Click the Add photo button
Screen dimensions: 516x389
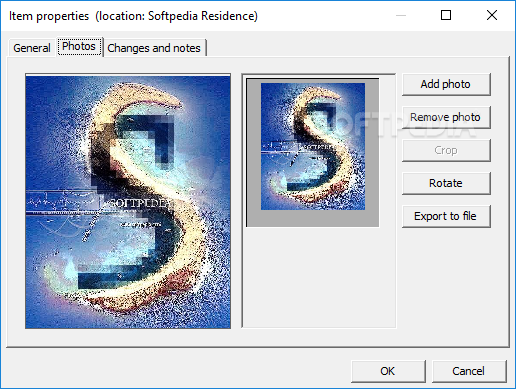(x=446, y=84)
